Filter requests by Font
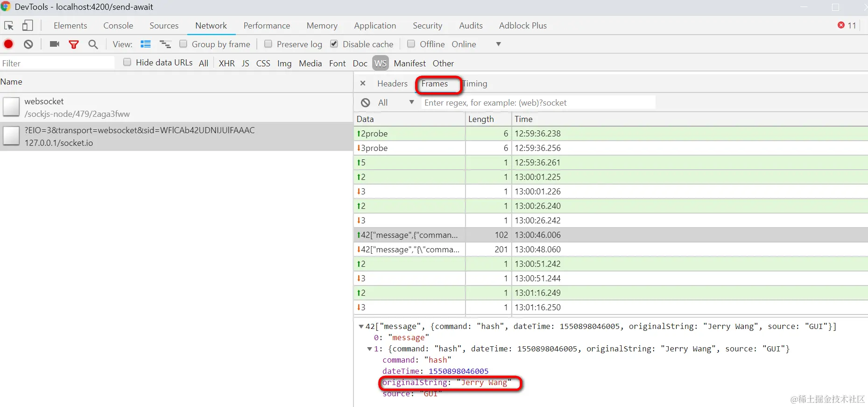This screenshot has height=407, width=868. coord(337,63)
